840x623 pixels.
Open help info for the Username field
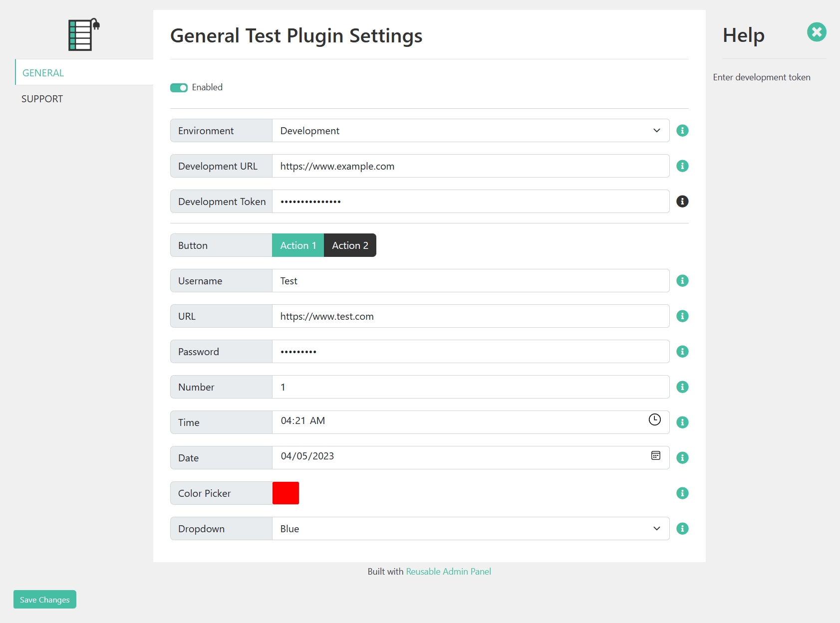(x=682, y=281)
